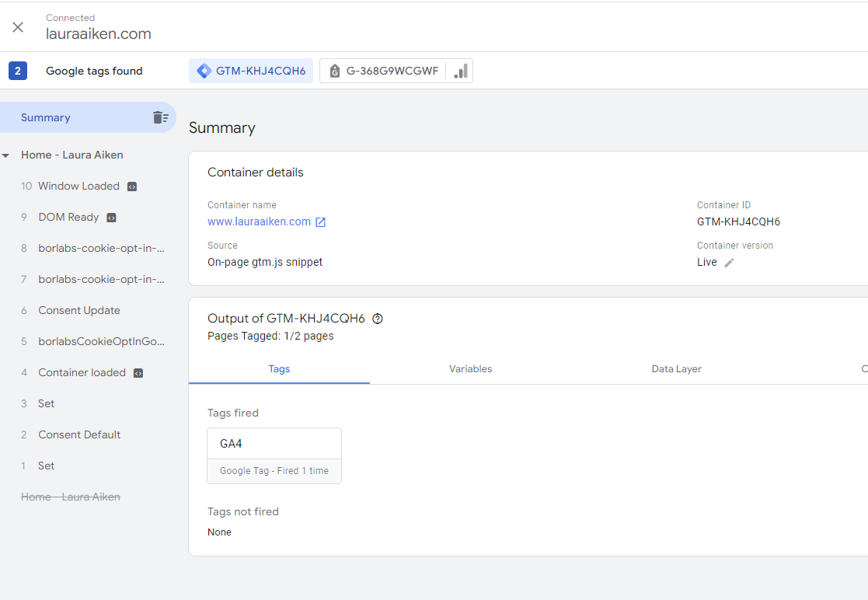Click the code icon next to Container loaded
The width and height of the screenshot is (868, 600).
pos(138,373)
